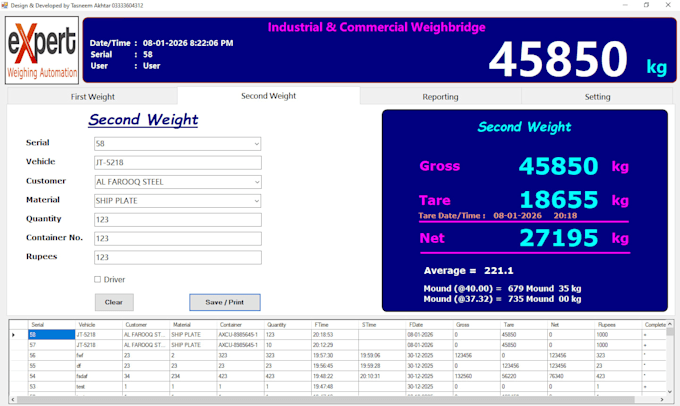This screenshot has width=680, height=406.
Task: Click grid vertical scrollbar up arrow
Action: pos(670,324)
